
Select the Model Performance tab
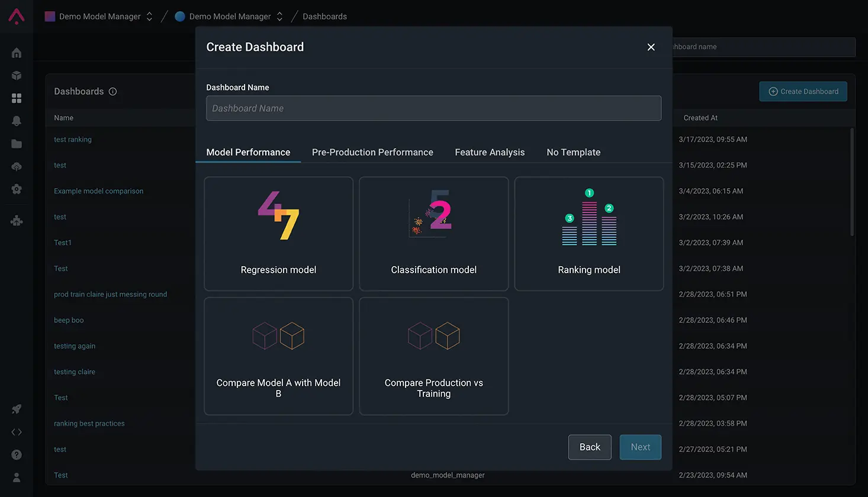[248, 152]
